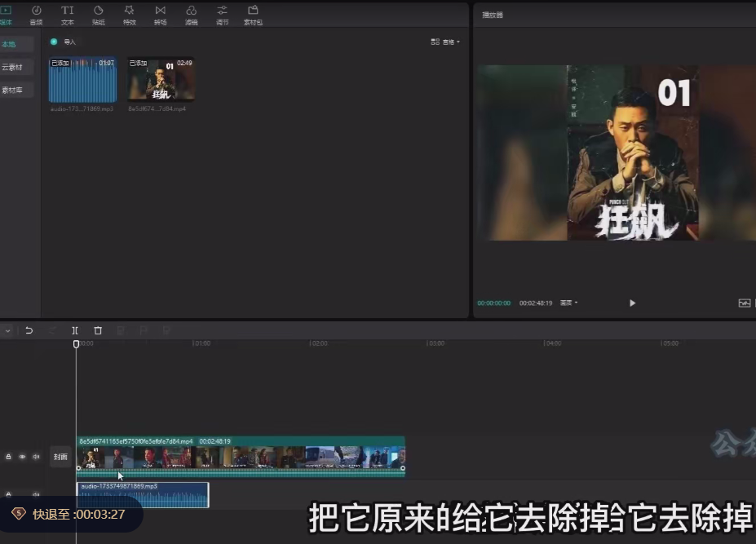Toggle visibility of the video track
Screen dimensions: 756x544
click(x=22, y=457)
